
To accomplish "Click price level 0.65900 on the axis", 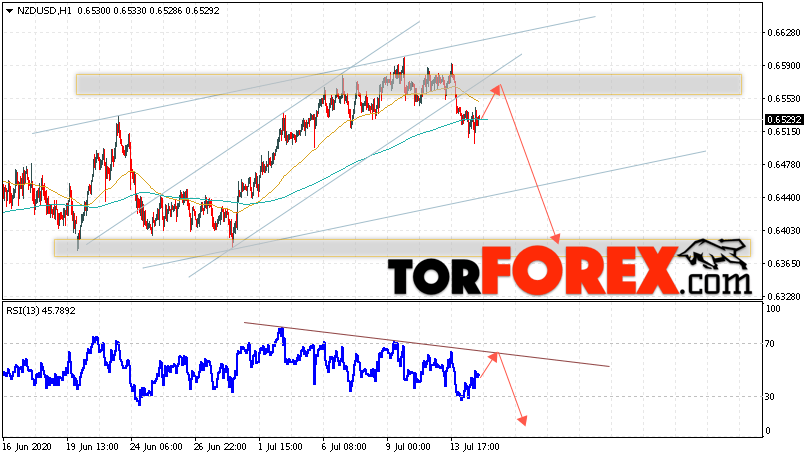I will (x=784, y=66).
